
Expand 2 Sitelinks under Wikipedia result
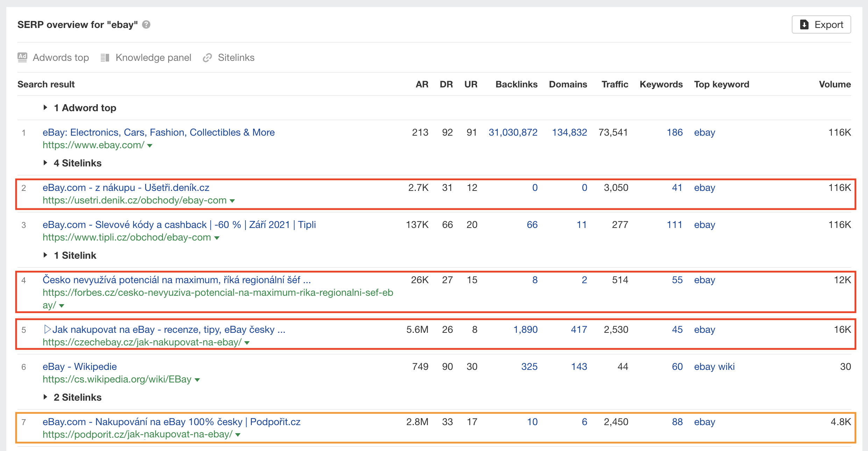pyautogui.click(x=45, y=397)
